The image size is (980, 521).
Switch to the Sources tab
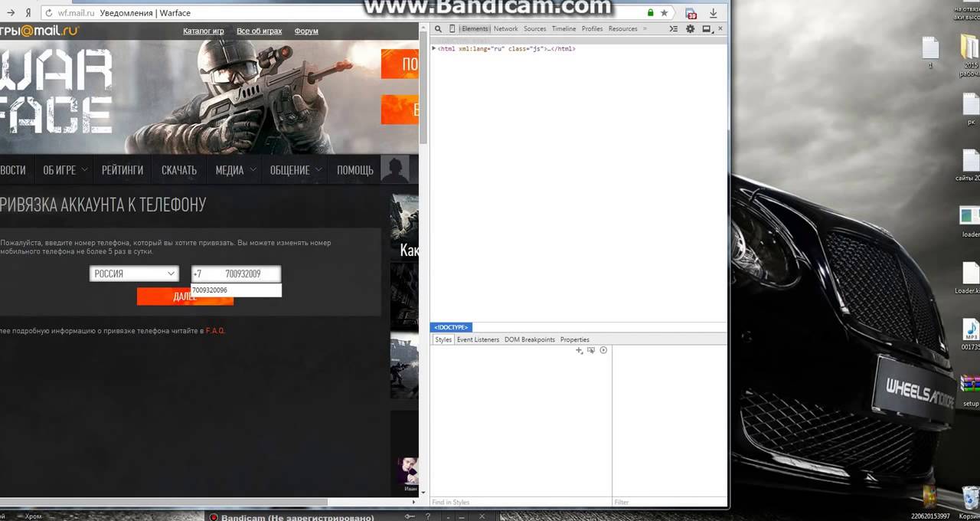(534, 29)
